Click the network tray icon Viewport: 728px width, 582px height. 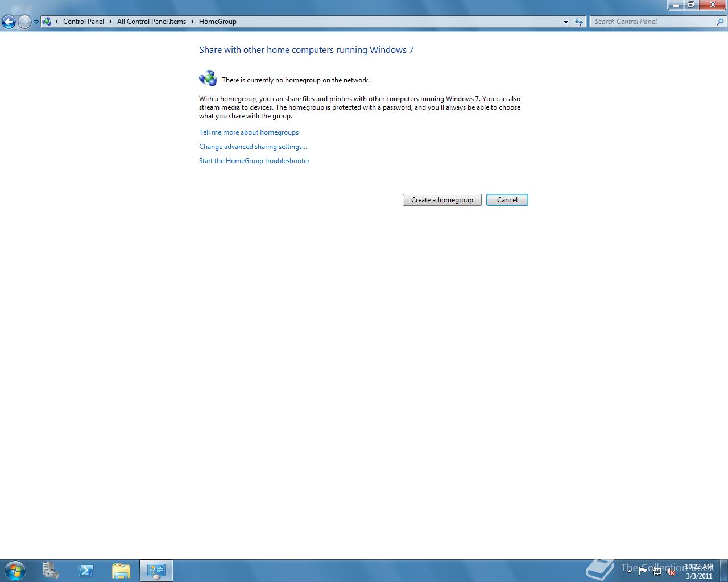(x=657, y=571)
